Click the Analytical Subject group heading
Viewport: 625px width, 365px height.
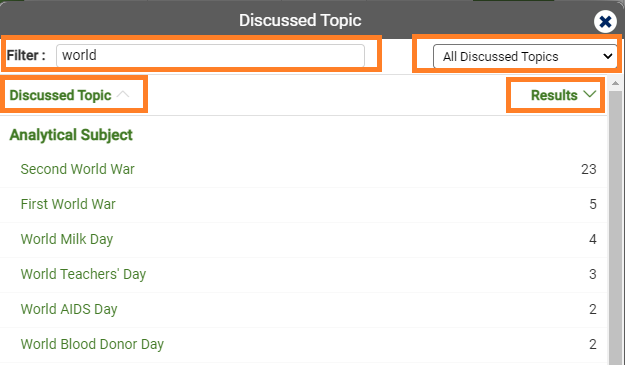pyautogui.click(x=71, y=135)
